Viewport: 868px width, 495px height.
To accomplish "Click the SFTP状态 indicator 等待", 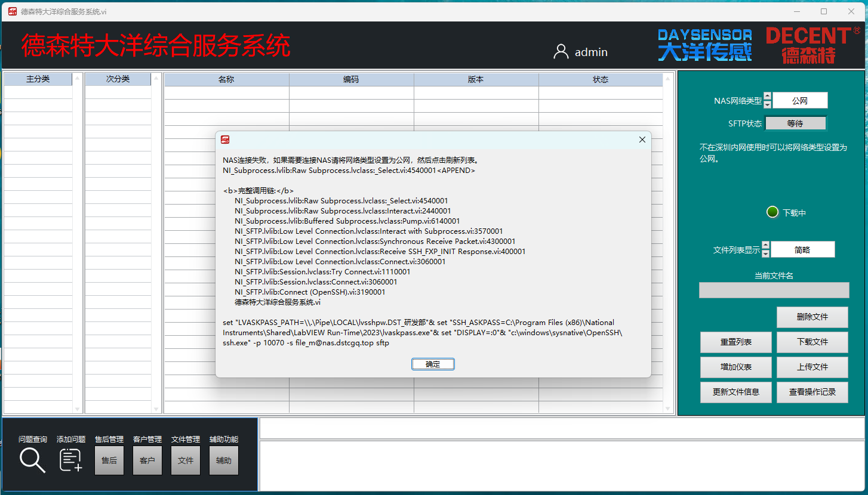I will [x=795, y=123].
